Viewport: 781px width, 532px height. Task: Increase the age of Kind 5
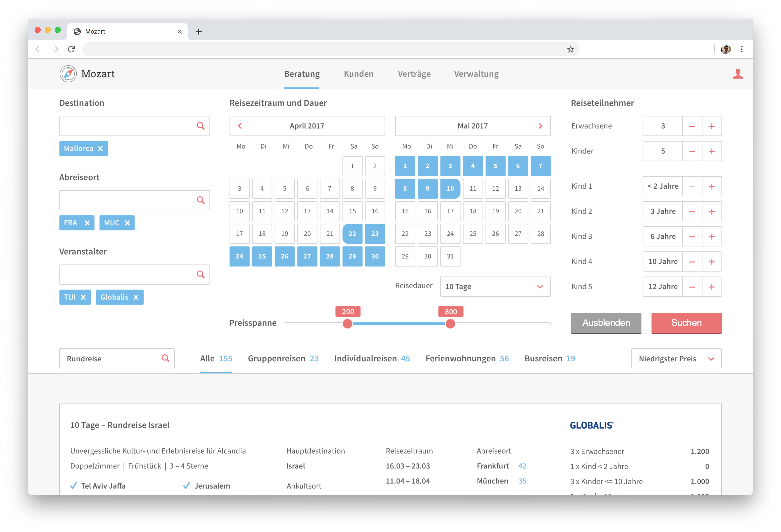point(712,287)
